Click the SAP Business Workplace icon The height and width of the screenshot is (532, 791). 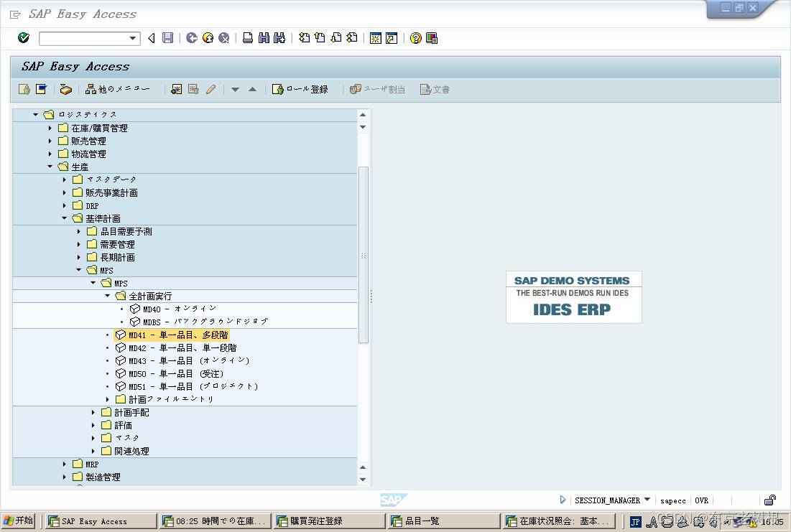click(x=65, y=89)
